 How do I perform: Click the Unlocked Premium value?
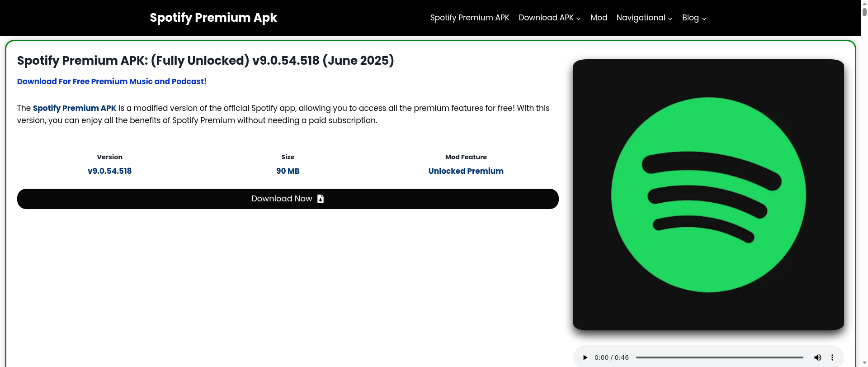[466, 171]
